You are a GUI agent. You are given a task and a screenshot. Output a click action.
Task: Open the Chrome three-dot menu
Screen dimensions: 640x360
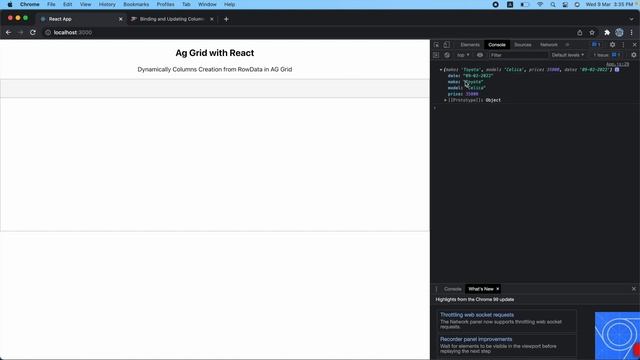coord(631,32)
